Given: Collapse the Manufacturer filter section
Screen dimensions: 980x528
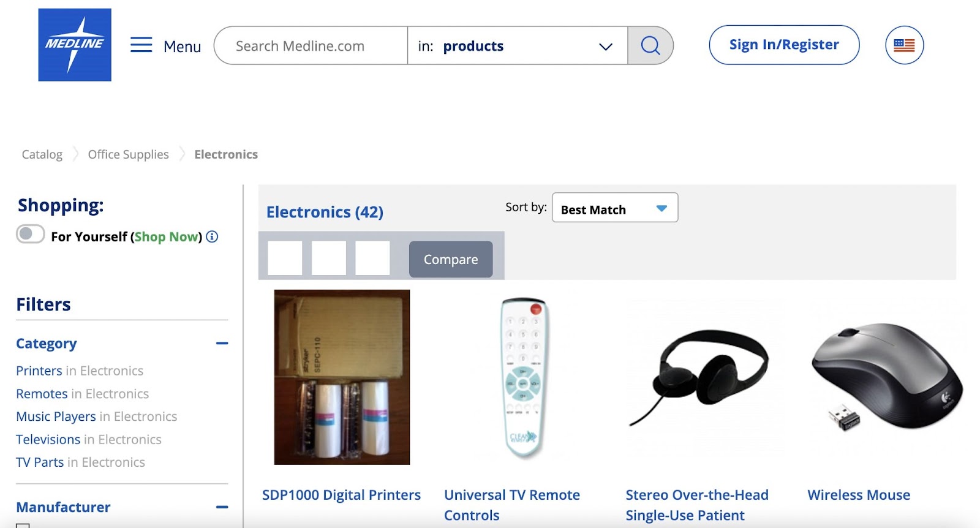Looking at the screenshot, I should click(222, 507).
